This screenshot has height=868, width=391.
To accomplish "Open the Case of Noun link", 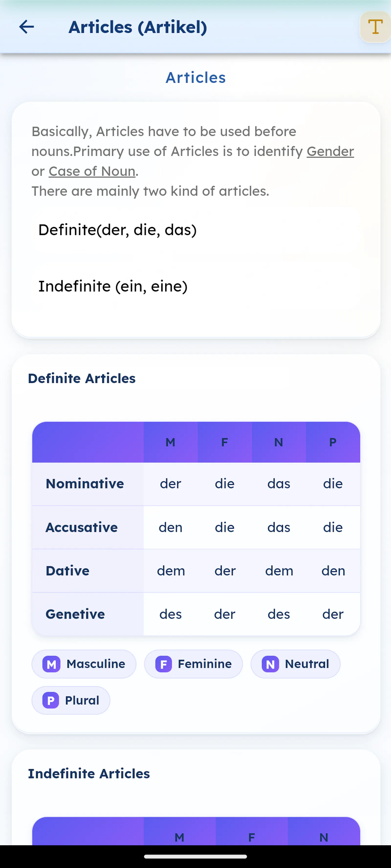I will click(x=92, y=171).
